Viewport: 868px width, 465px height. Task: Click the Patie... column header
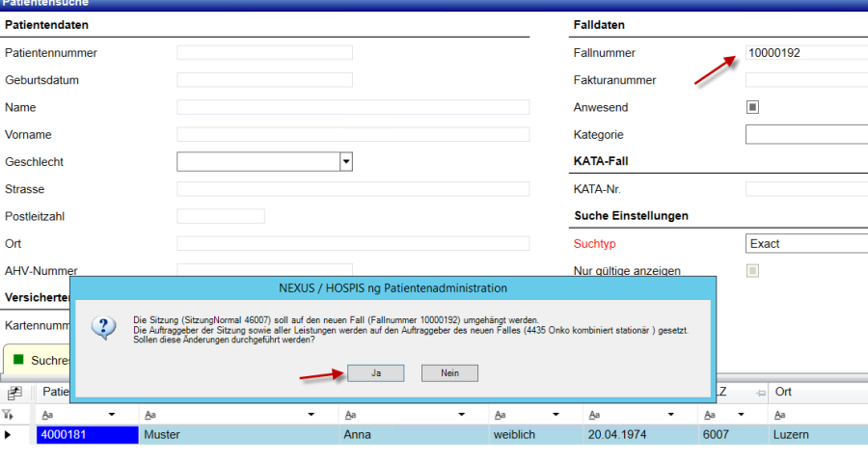pos(54,392)
